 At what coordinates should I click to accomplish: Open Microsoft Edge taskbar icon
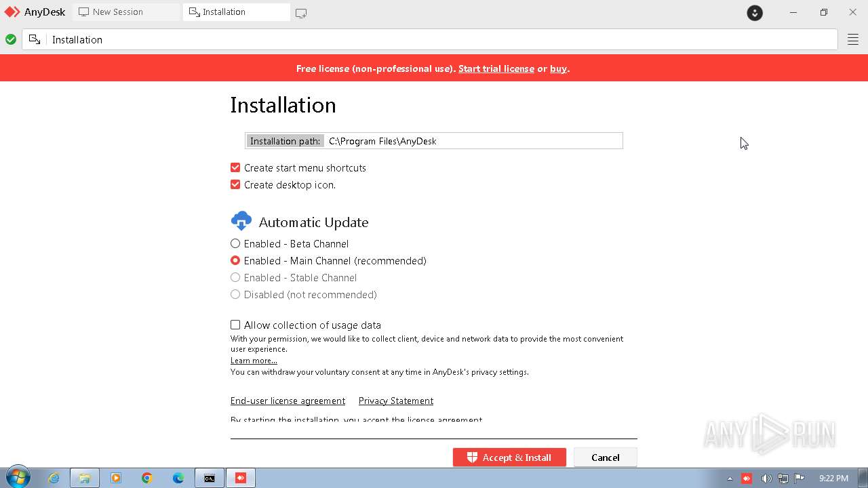pyautogui.click(x=178, y=478)
